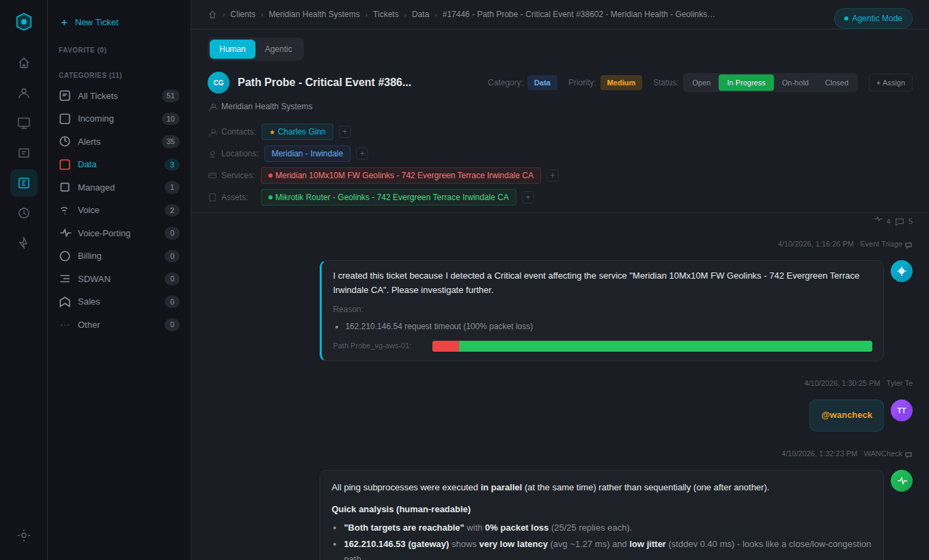Open Meridian - Irwindale location chip
The height and width of the screenshot is (560, 929).
pyautogui.click(x=307, y=154)
